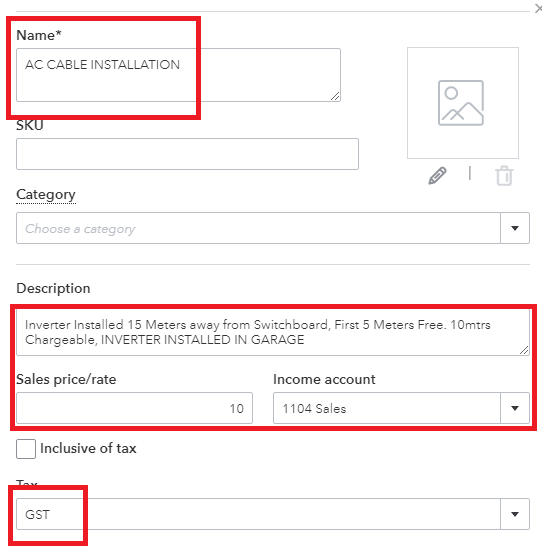Click the Name field resize handle
This screenshot has height=547, width=542.
[x=335, y=96]
